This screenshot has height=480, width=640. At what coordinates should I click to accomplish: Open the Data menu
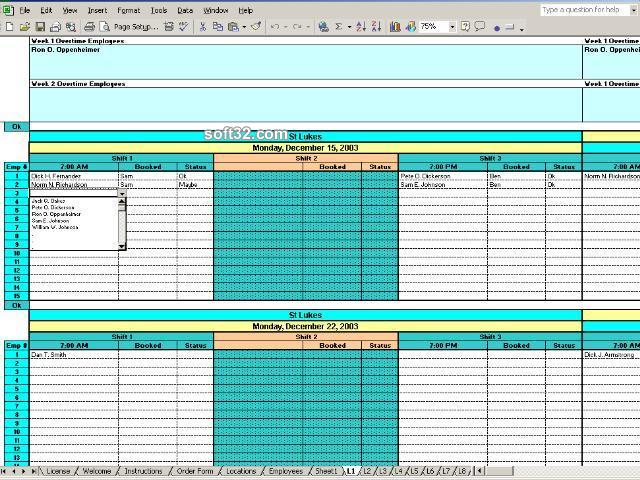click(185, 11)
